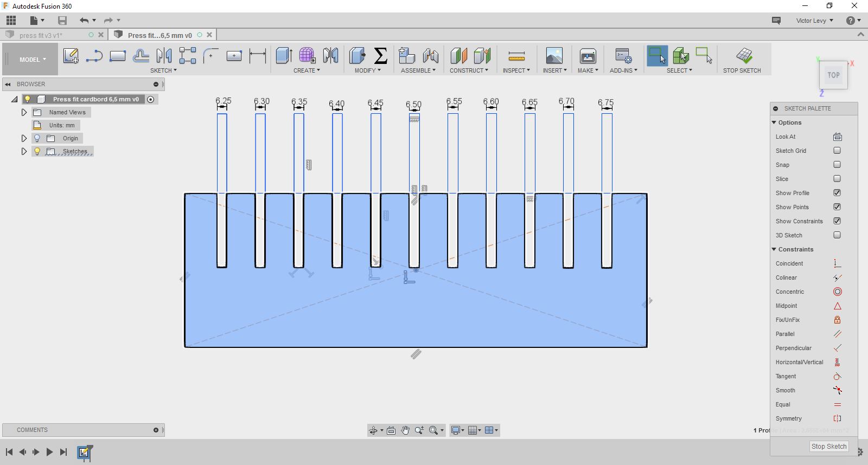Image resolution: width=868 pixels, height=465 pixels.
Task: Uncheck the Show Points checkbox
Action: coord(837,207)
